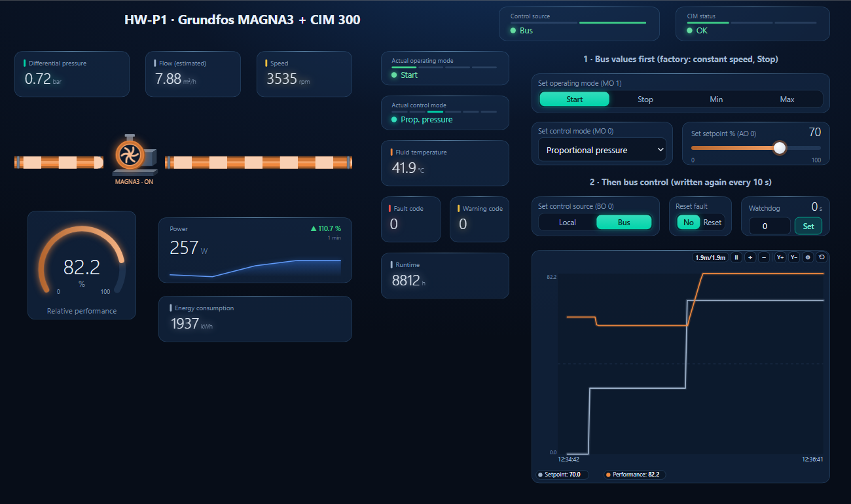Toggle Performance series in chart legend
Screen dimensions: 851x504
(633, 475)
